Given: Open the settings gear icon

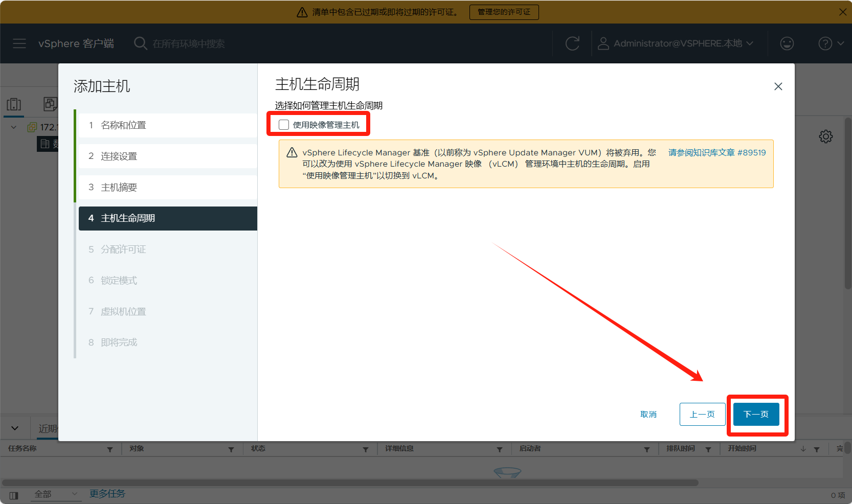Looking at the screenshot, I should pos(825,136).
